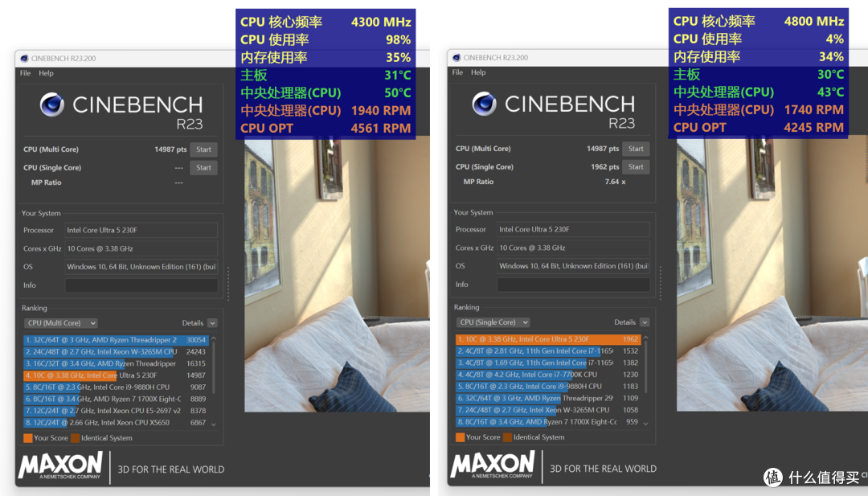This screenshot has height=496, width=868.
Task: Select 4C/8T @ 2.81 GHz 1532 row
Action: [548, 351]
